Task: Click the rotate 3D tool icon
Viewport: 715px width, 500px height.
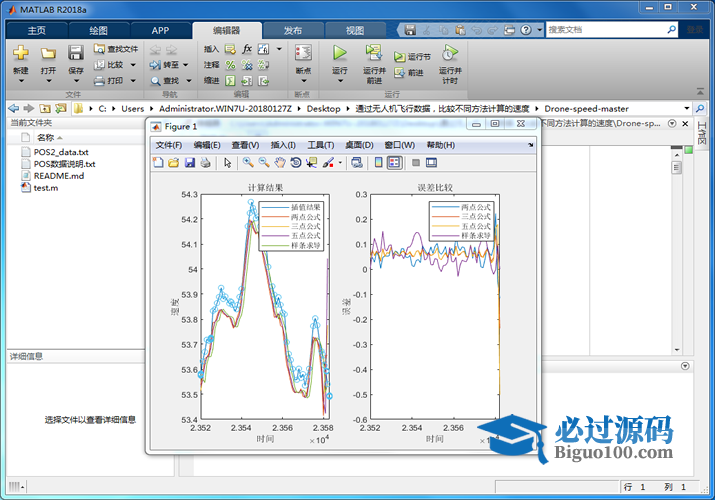Action: click(x=296, y=162)
